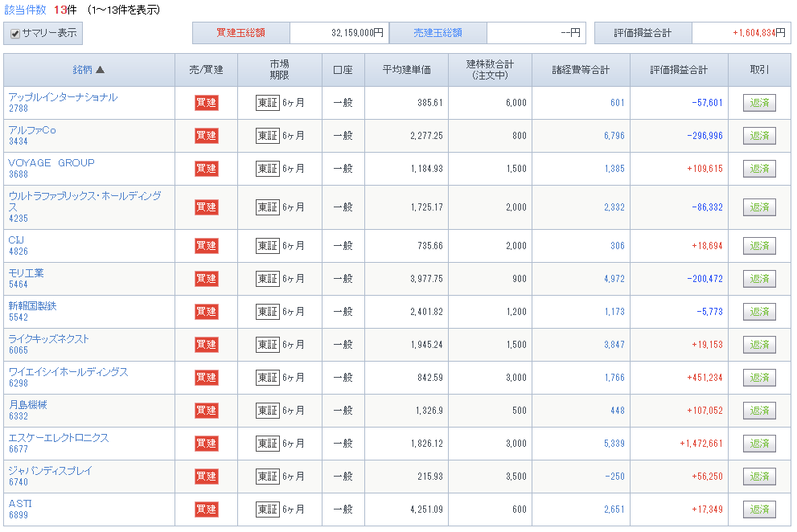The width and height of the screenshot is (797, 532).
Task: Click 平均建単価 column header
Action: coord(407,70)
